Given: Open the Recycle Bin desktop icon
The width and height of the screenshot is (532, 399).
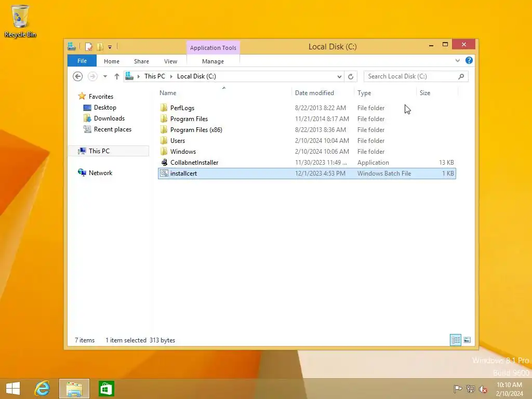Looking at the screenshot, I should [20, 21].
